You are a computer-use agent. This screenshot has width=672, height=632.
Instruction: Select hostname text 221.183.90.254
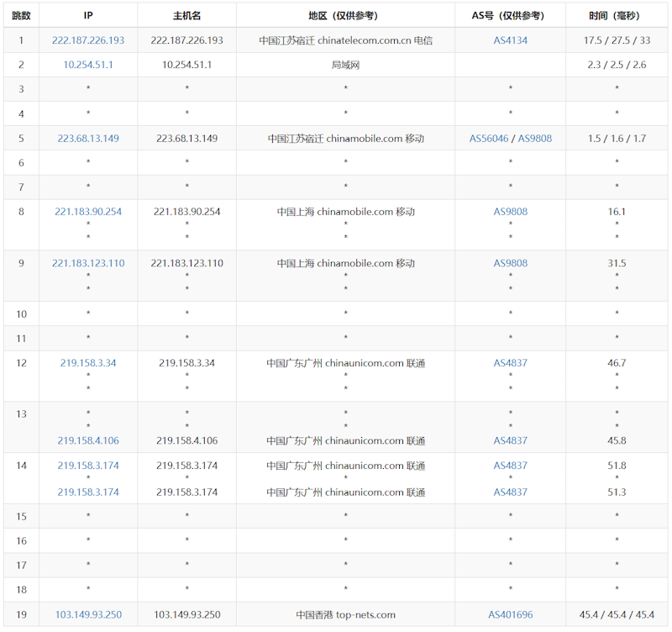pos(186,212)
